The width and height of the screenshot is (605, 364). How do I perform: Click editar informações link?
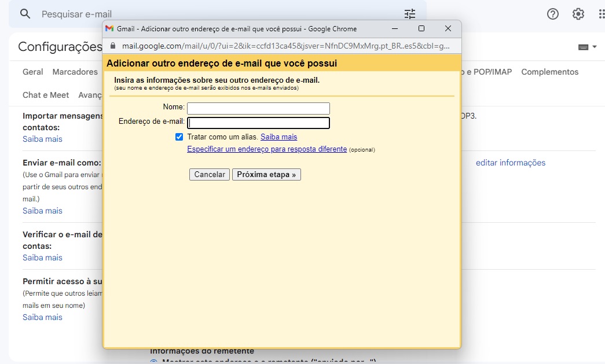(x=511, y=163)
